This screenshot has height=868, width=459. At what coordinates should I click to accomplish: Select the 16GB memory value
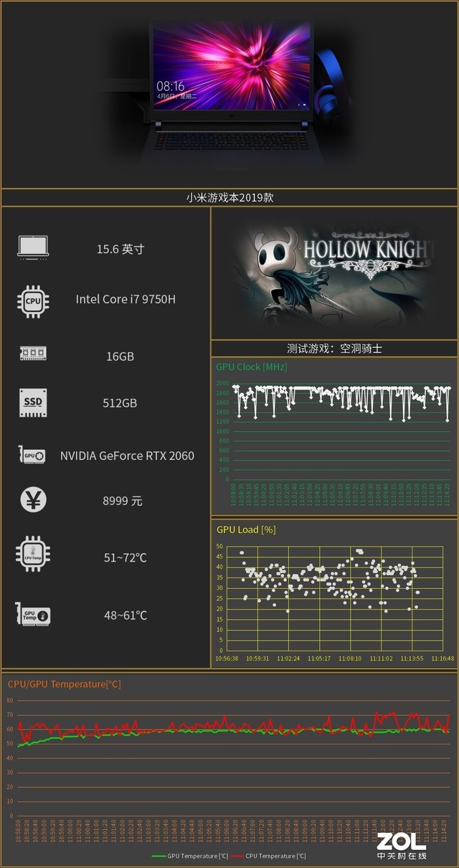click(119, 357)
